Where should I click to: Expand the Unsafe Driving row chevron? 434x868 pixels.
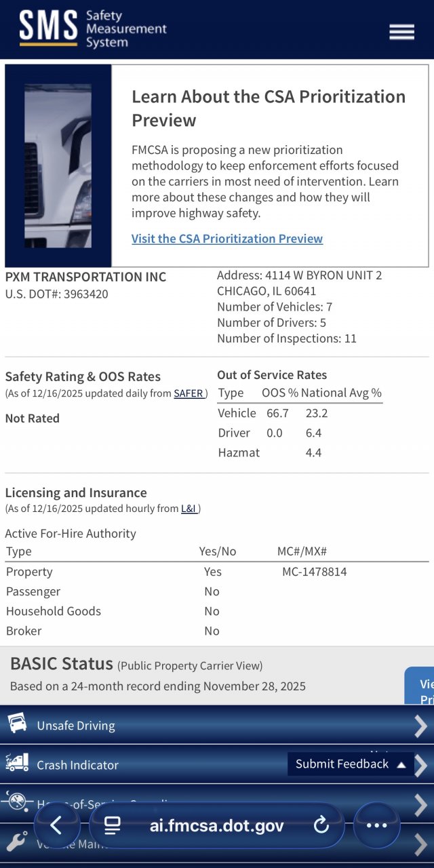point(420,726)
